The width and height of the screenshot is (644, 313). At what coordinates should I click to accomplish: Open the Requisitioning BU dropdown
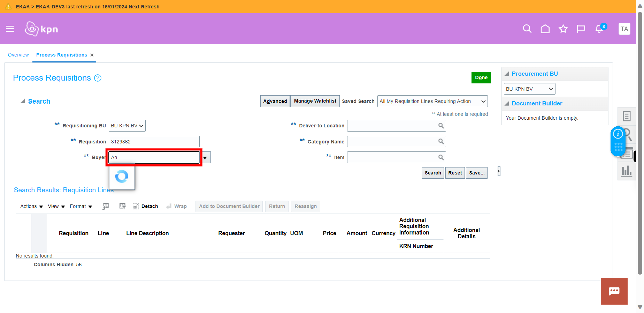(x=127, y=126)
